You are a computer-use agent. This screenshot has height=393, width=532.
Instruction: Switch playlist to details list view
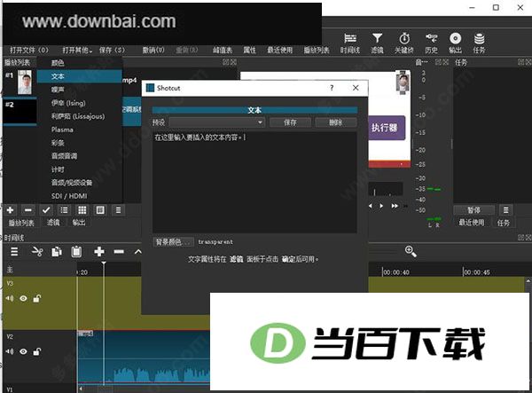64,210
